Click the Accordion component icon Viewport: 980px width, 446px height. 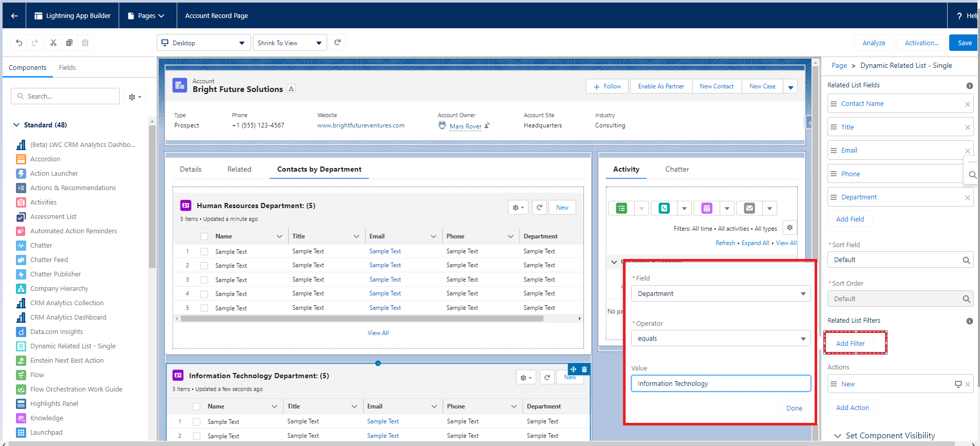point(21,159)
